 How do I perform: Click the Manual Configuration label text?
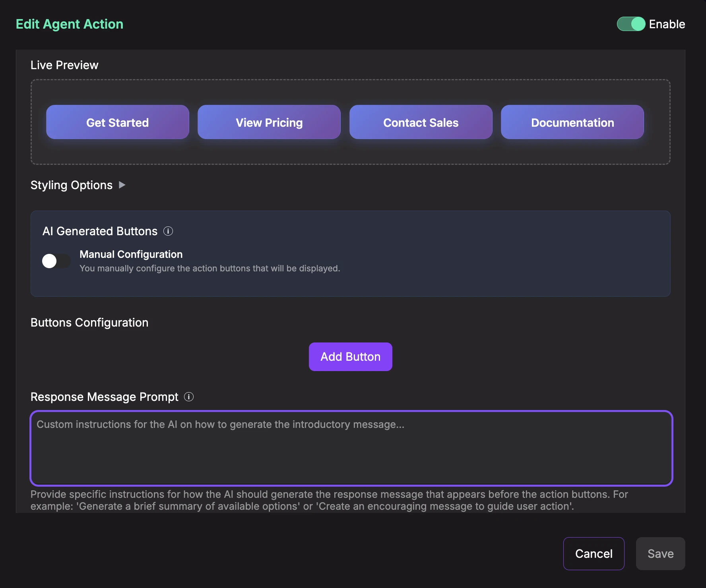tap(131, 254)
